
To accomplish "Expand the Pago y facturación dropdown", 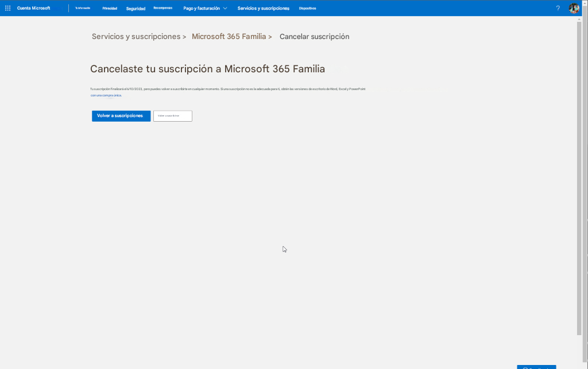I will [205, 8].
